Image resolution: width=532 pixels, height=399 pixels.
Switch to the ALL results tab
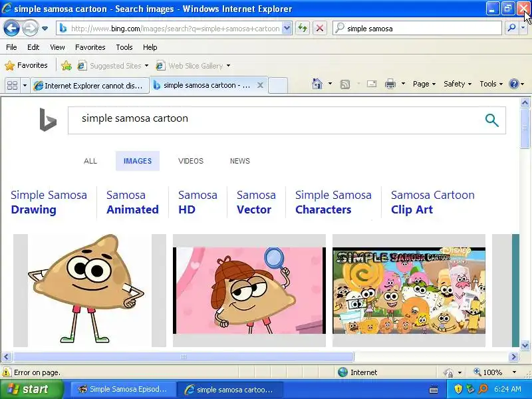(x=90, y=161)
